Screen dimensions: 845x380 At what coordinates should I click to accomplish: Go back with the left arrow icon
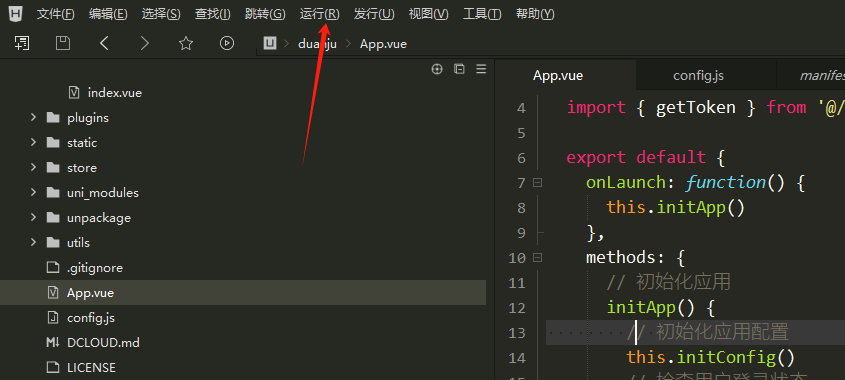coord(105,43)
